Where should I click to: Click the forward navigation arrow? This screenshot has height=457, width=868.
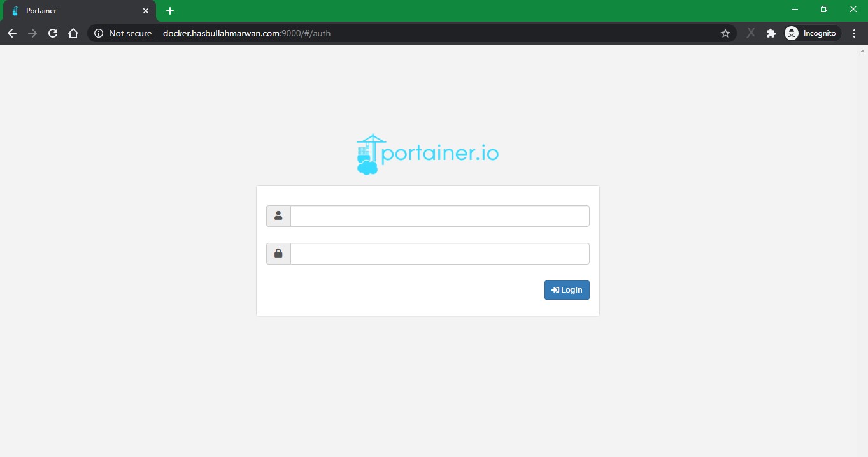tap(32, 33)
